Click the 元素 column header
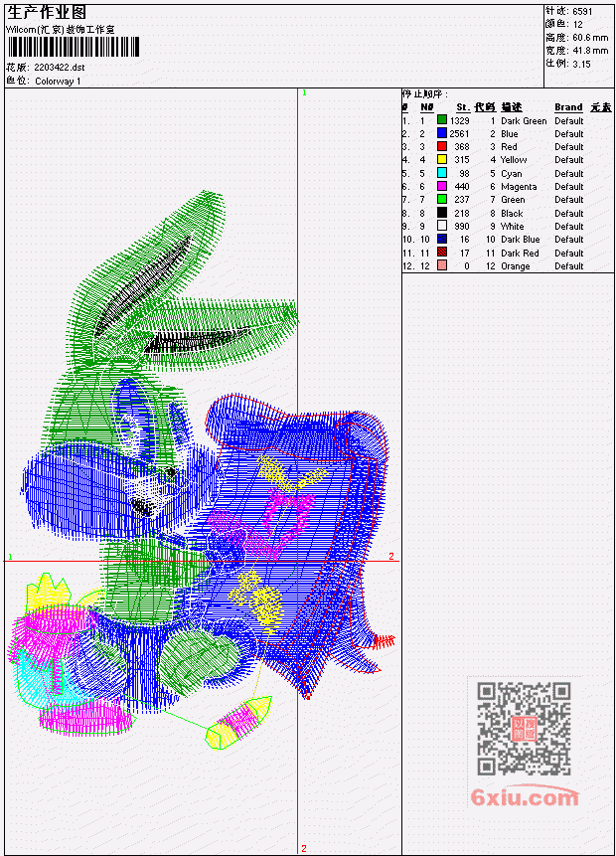Screen dimensions: 616x856 [x=601, y=107]
